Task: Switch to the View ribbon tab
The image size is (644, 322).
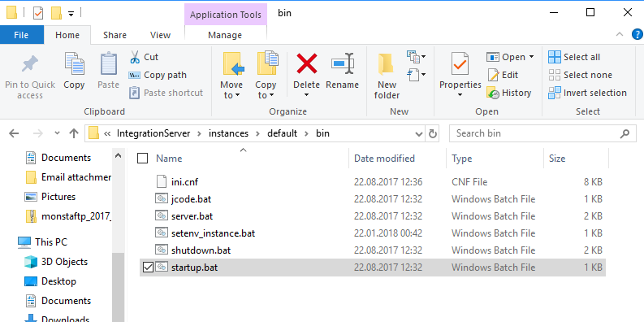Action: tap(160, 35)
